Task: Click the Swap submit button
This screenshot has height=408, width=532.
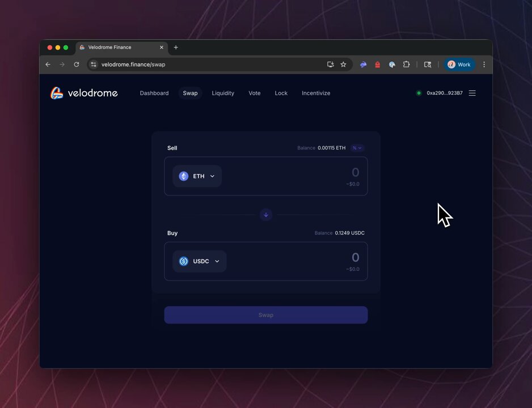Action: pyautogui.click(x=265, y=315)
